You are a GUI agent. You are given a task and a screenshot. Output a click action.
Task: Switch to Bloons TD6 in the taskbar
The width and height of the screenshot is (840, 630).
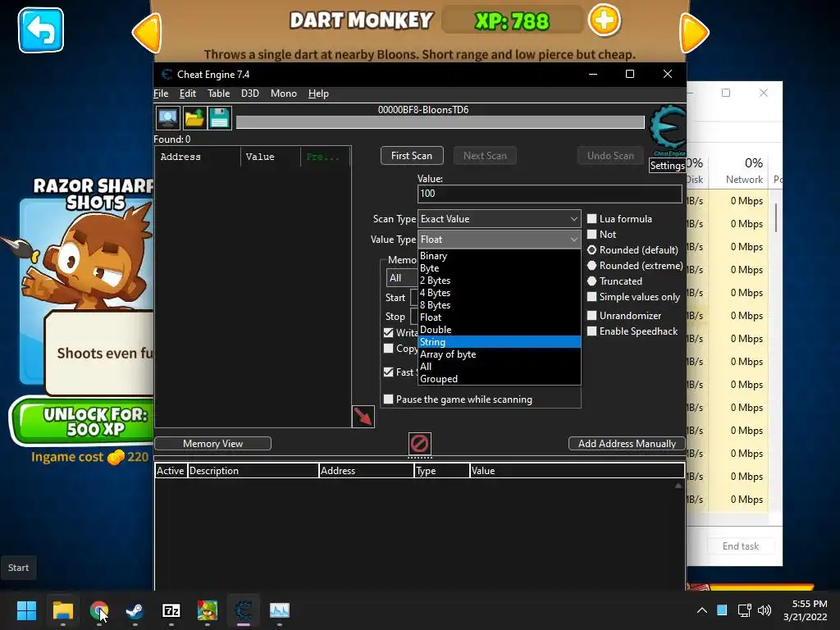pyautogui.click(x=208, y=610)
